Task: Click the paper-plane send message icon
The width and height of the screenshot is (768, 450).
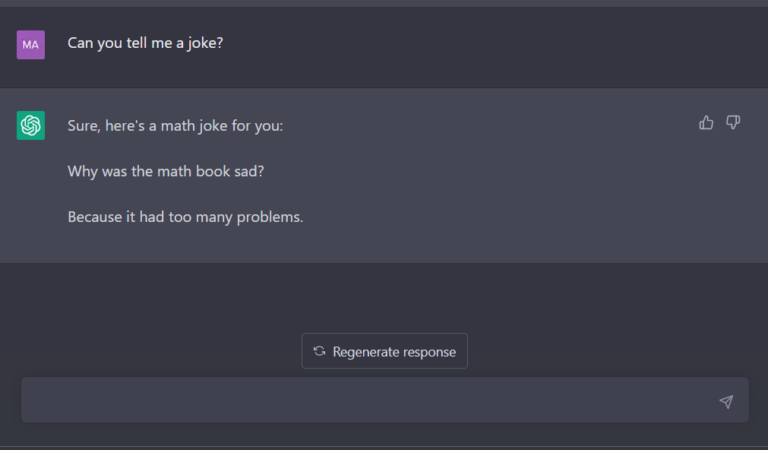Action: click(726, 402)
